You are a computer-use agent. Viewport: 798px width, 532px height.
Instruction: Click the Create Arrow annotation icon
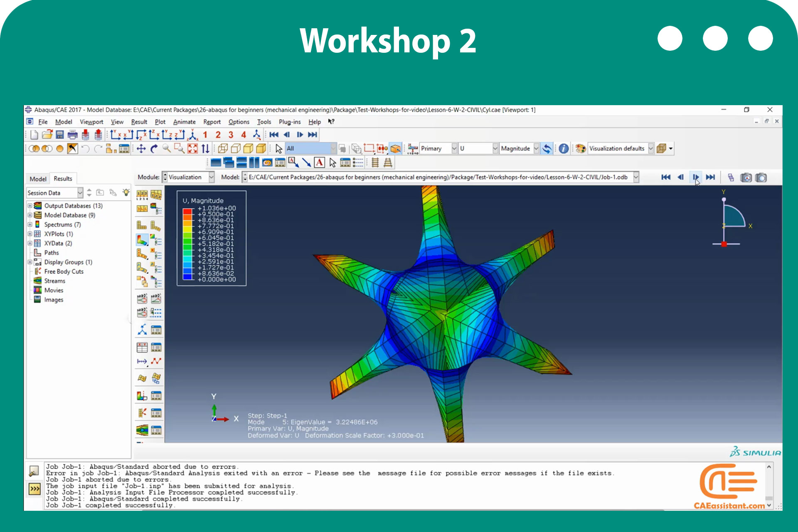[306, 163]
